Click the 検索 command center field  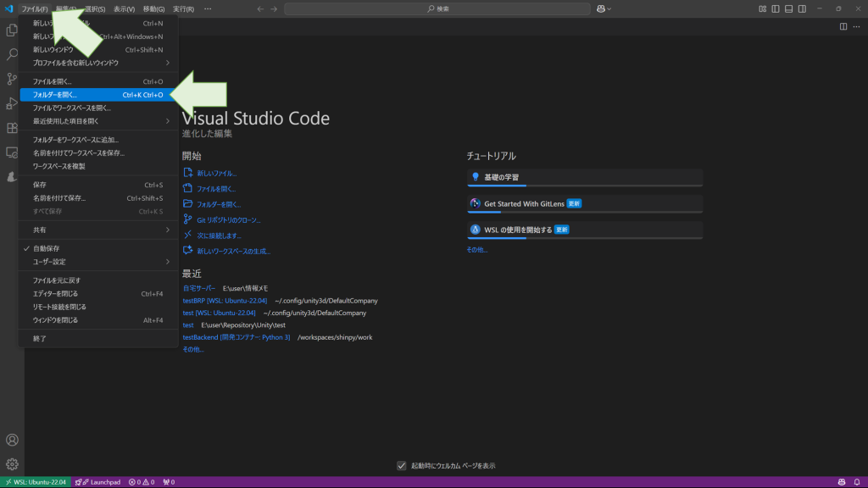(437, 8)
